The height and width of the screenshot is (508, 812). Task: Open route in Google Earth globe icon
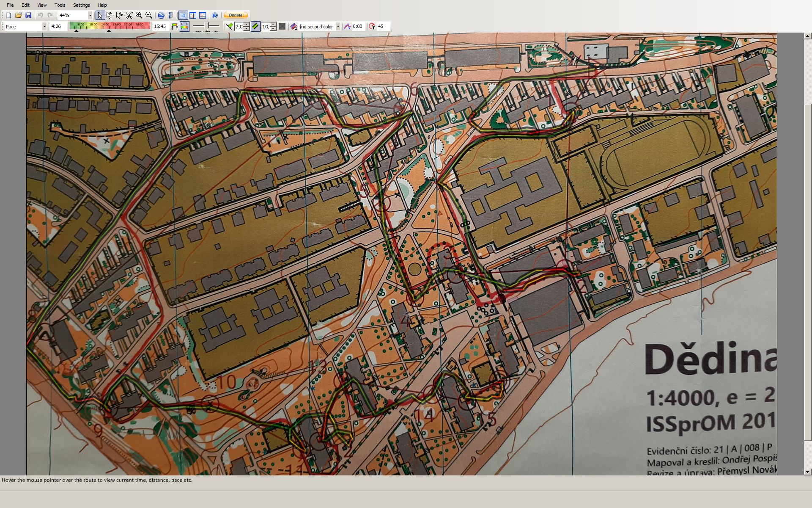[x=161, y=15]
